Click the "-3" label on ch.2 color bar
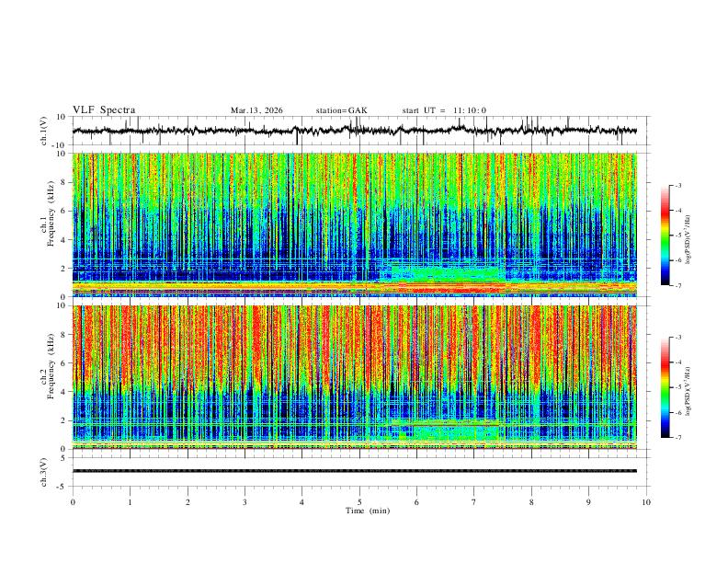 tap(677, 338)
